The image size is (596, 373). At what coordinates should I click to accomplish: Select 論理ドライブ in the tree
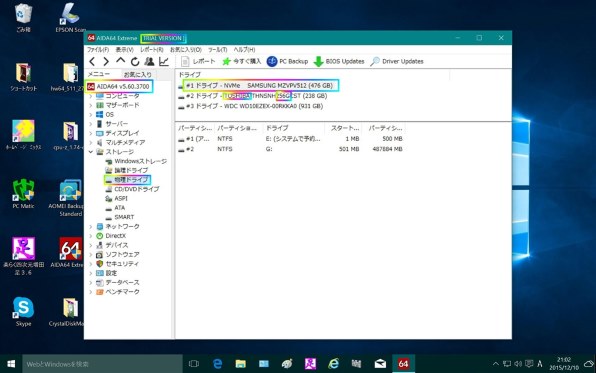(127, 170)
